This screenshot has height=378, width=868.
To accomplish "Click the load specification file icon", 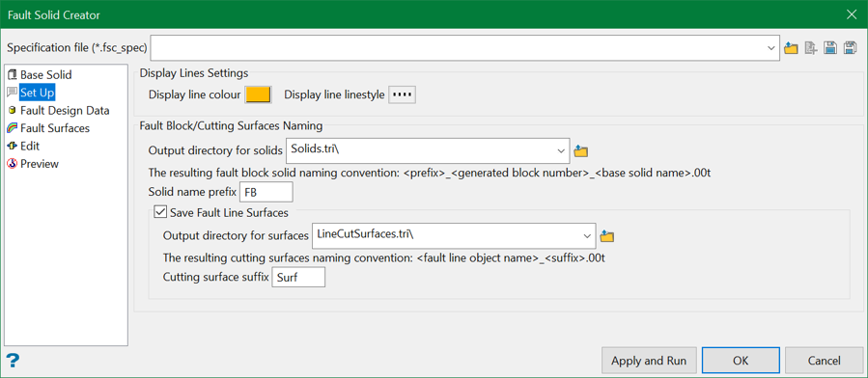I will [x=810, y=48].
